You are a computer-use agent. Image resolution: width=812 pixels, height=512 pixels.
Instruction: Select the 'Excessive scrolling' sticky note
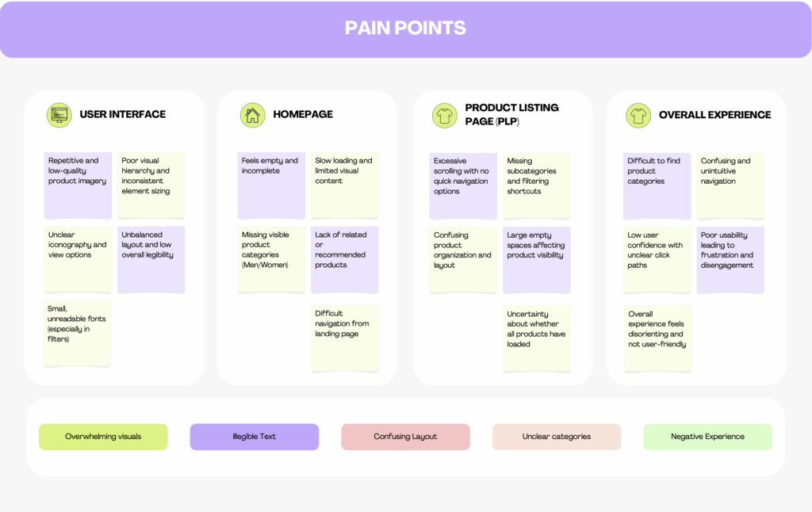[463, 185]
